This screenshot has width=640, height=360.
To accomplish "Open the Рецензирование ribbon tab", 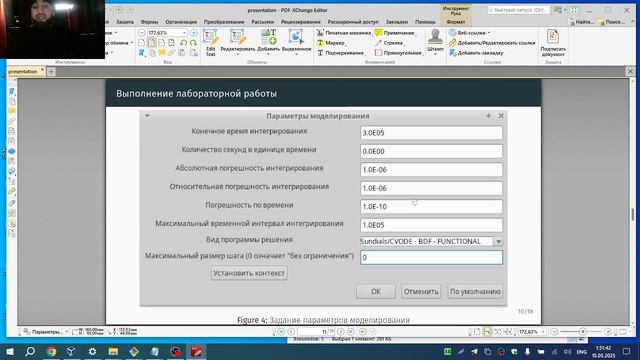I will click(300, 22).
